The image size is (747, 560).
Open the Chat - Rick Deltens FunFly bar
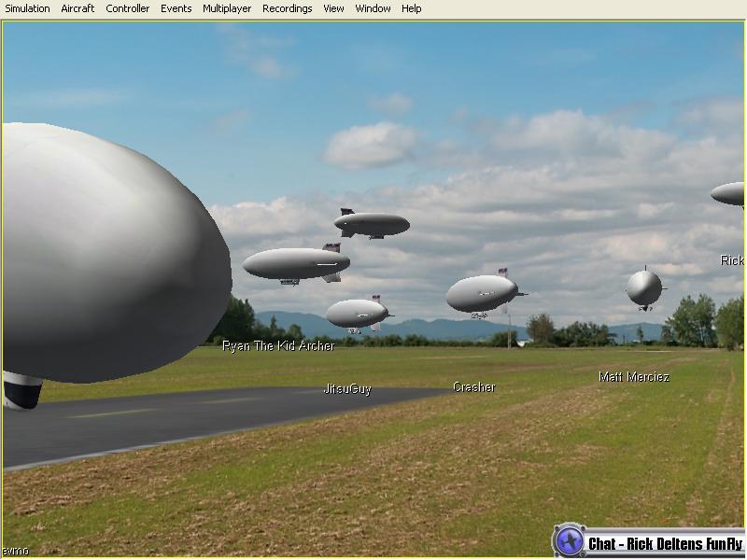tap(664, 544)
